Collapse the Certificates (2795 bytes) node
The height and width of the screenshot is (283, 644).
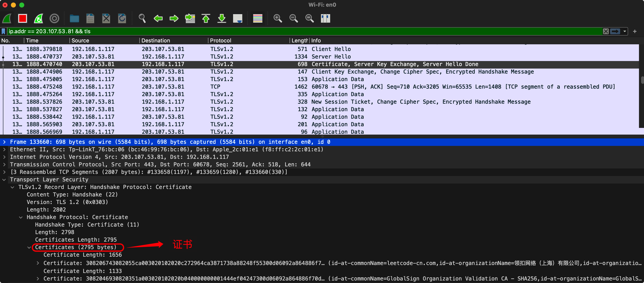click(29, 247)
